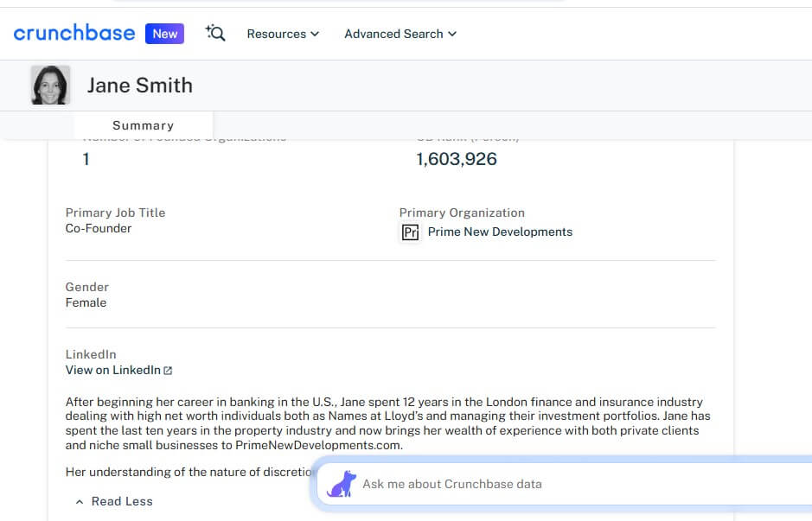812x521 pixels.
Task: Open the Prime New Developments organization link
Action: point(500,232)
